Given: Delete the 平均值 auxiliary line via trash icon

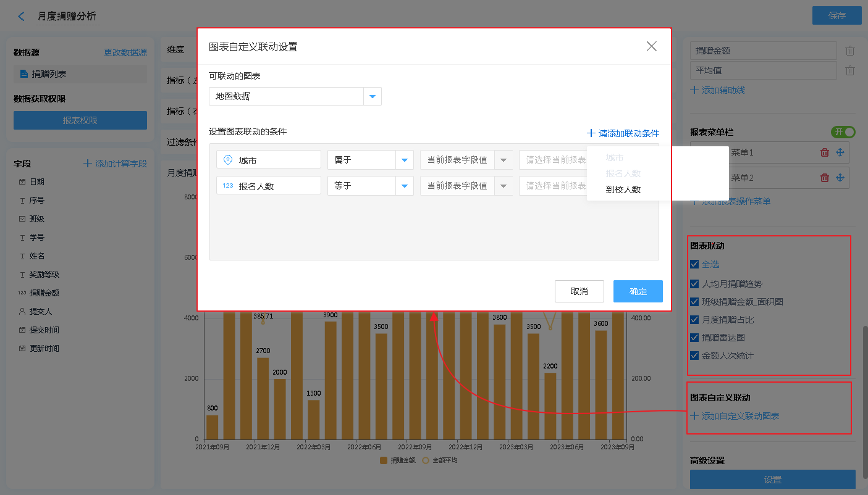Looking at the screenshot, I should tap(850, 70).
